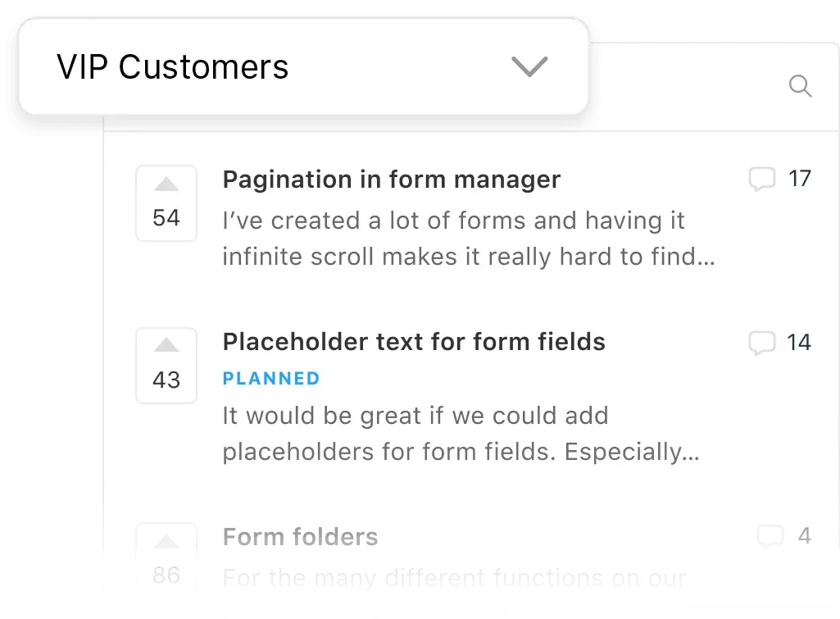Open the comment thread for Form folders
The image size is (840, 619).
pyautogui.click(x=769, y=535)
